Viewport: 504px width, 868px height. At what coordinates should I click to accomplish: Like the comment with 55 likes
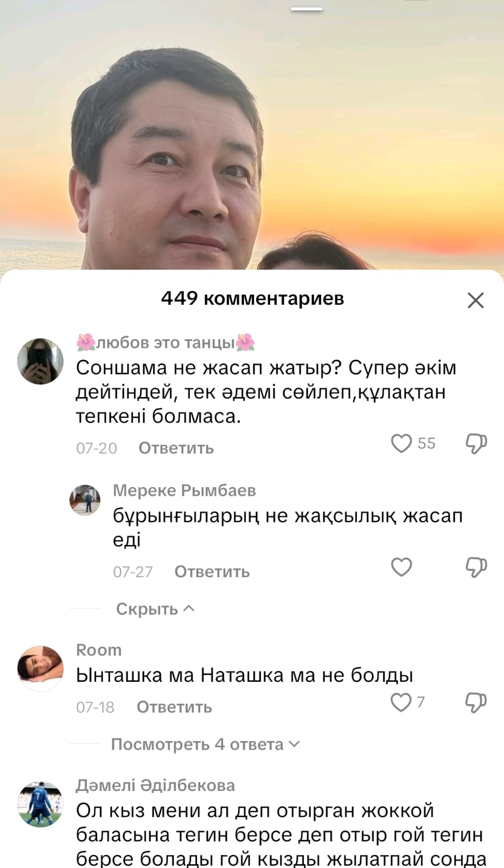pos(401,443)
